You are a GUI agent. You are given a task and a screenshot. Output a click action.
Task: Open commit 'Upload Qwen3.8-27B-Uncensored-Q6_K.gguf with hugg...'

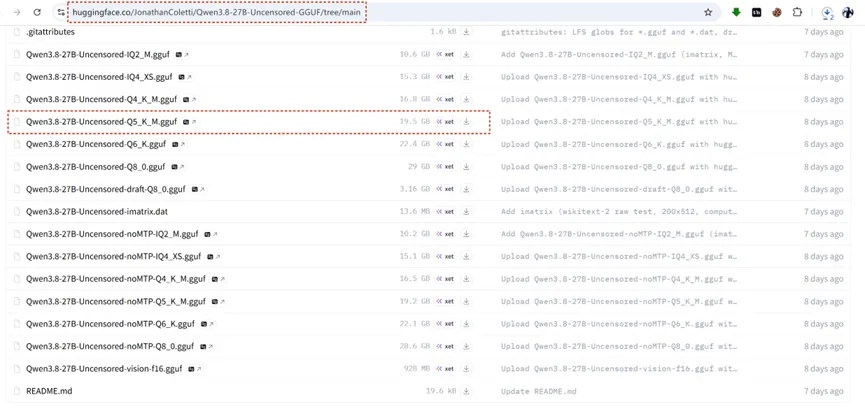[x=619, y=144]
